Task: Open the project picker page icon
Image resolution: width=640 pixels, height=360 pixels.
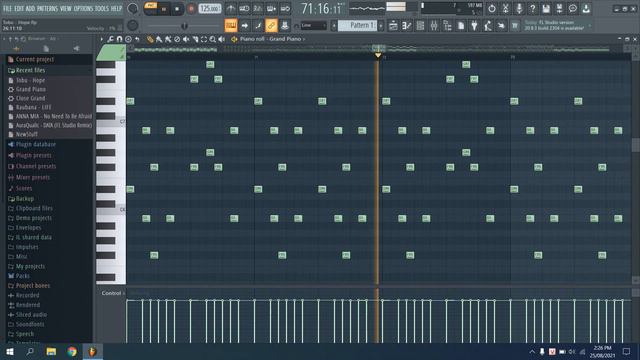Action: coord(461,26)
